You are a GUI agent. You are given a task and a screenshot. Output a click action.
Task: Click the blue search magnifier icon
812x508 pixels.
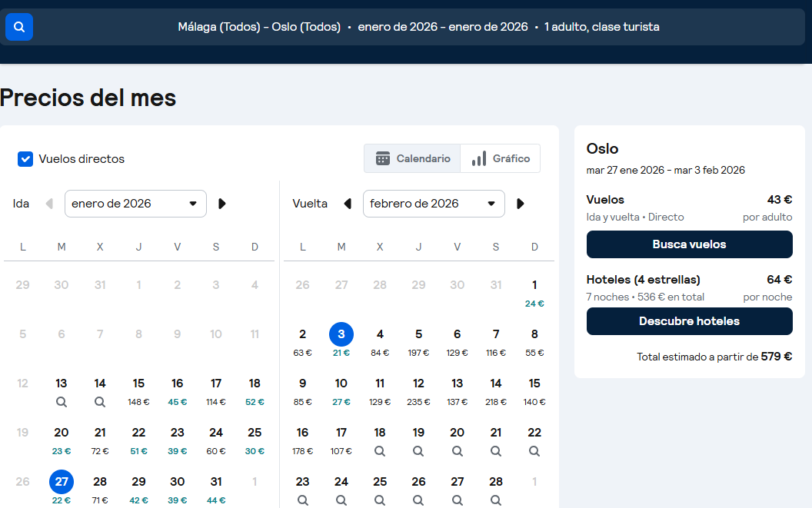[x=19, y=27]
